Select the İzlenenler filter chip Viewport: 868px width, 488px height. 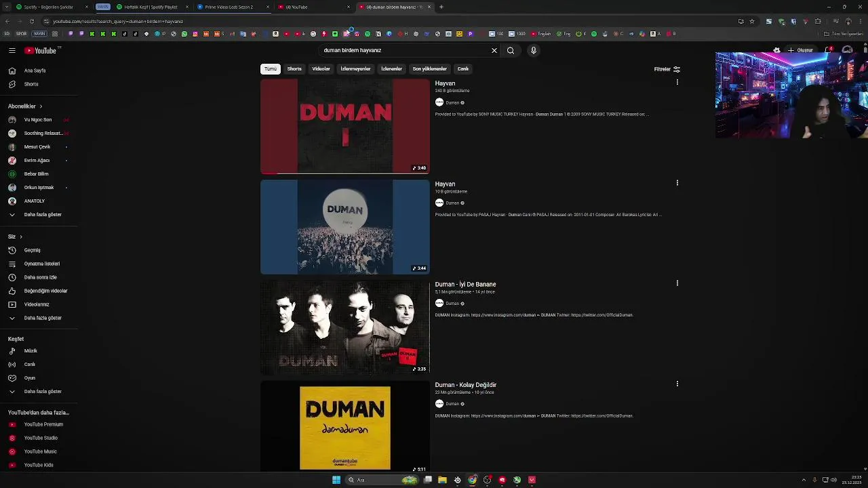pyautogui.click(x=391, y=69)
